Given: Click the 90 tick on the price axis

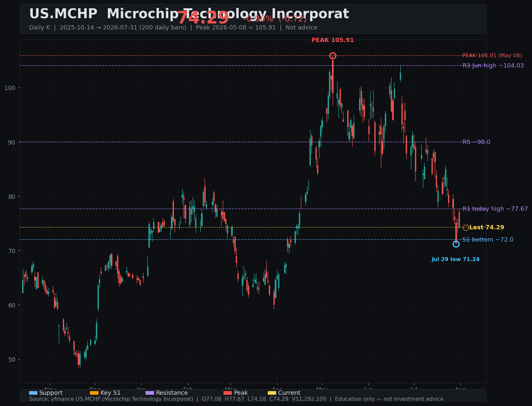Looking at the screenshot, I should click(x=12, y=142).
